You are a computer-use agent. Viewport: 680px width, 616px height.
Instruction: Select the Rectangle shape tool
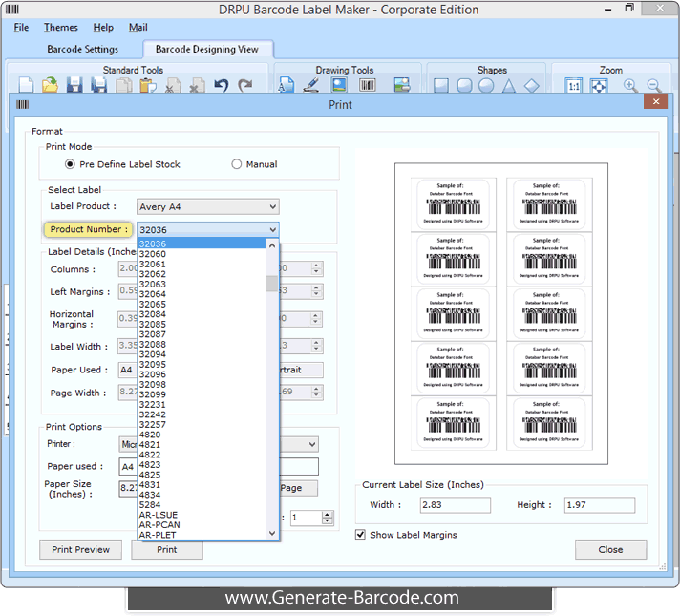pos(441,85)
